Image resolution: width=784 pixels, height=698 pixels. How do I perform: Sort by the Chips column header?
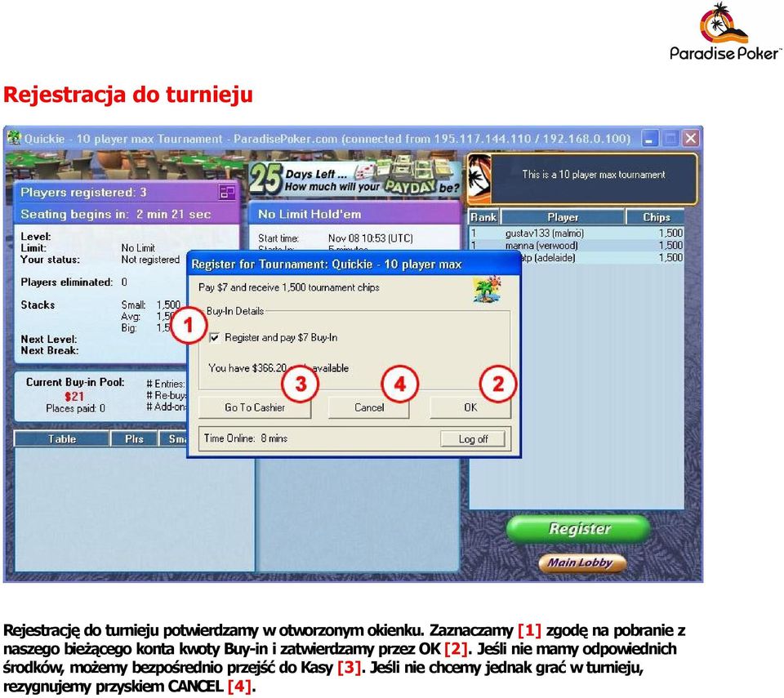pos(656,217)
